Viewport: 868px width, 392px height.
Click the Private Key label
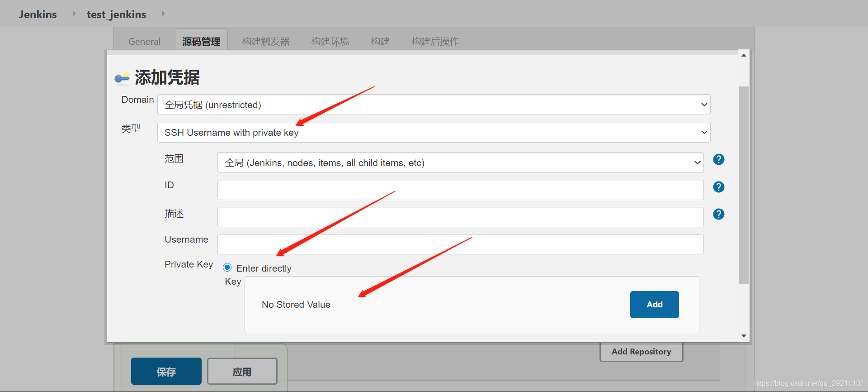click(189, 264)
